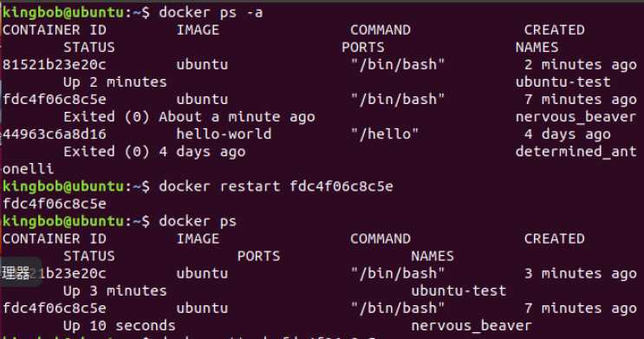Click 'nervous_beaver' in the second listing
644x339 pixels.
pos(472,326)
